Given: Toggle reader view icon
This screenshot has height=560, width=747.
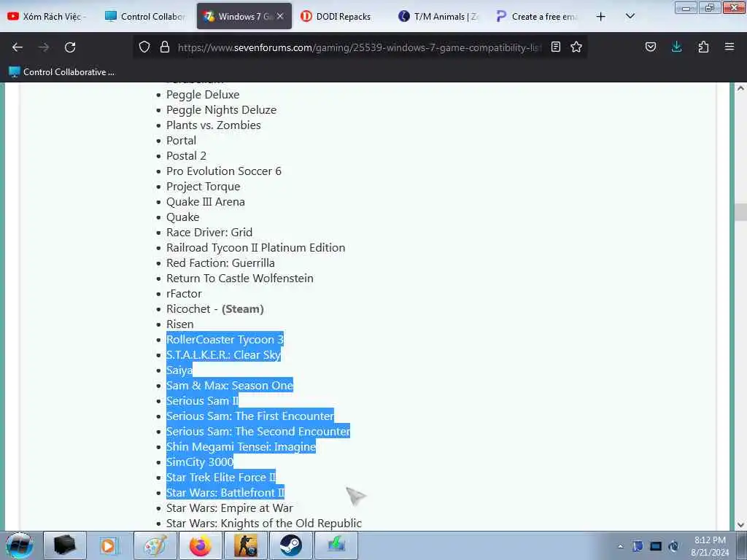Looking at the screenshot, I should pyautogui.click(x=555, y=47).
